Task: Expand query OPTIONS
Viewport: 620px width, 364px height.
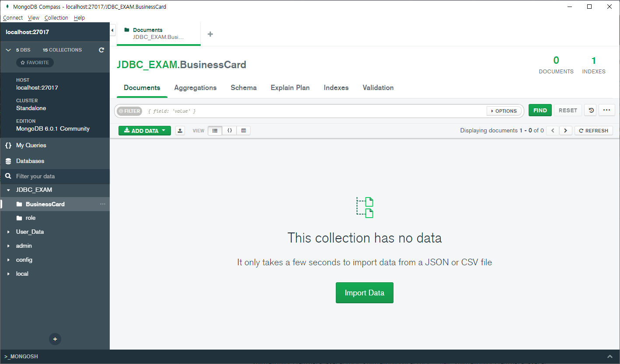Action: tap(504, 111)
